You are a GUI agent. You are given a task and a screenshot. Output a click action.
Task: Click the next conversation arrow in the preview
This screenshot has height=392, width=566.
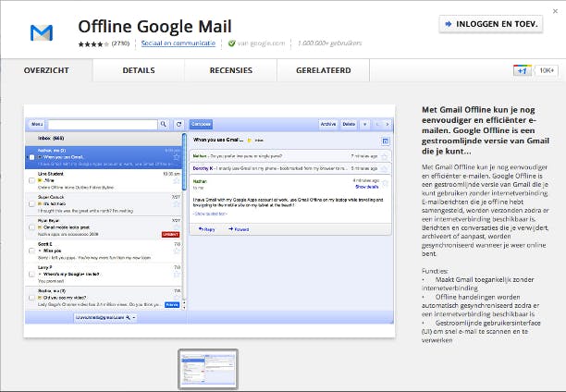[x=388, y=124]
